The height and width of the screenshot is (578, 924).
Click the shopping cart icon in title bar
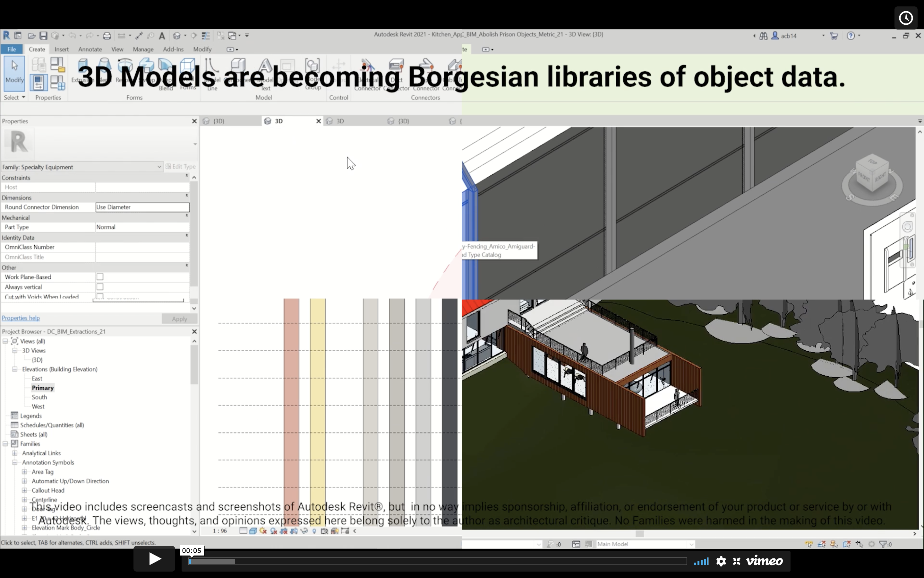click(834, 36)
